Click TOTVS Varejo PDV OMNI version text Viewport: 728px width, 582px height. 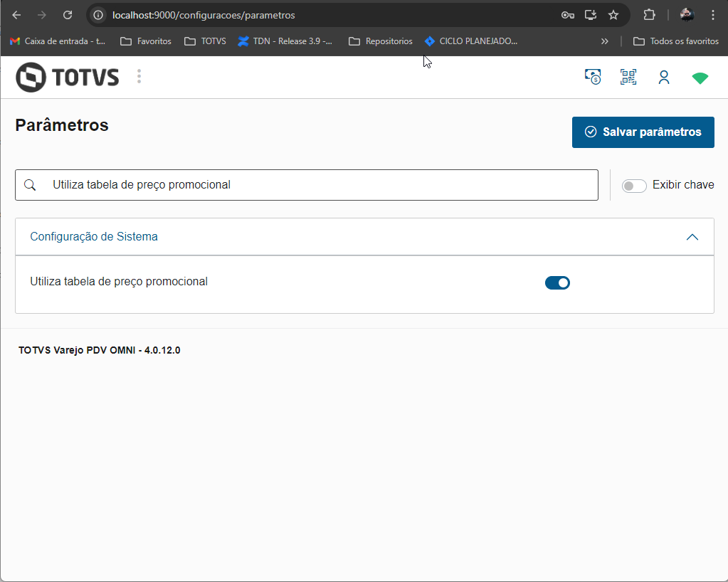(100, 350)
